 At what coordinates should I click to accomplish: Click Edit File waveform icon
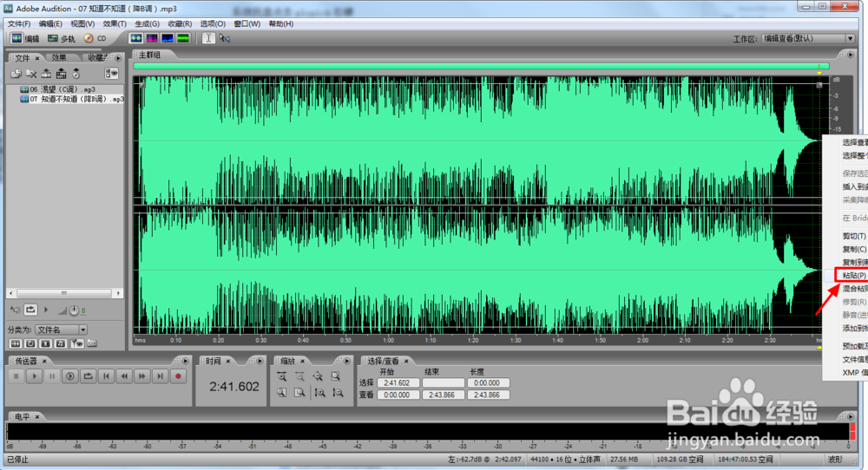coord(46,74)
